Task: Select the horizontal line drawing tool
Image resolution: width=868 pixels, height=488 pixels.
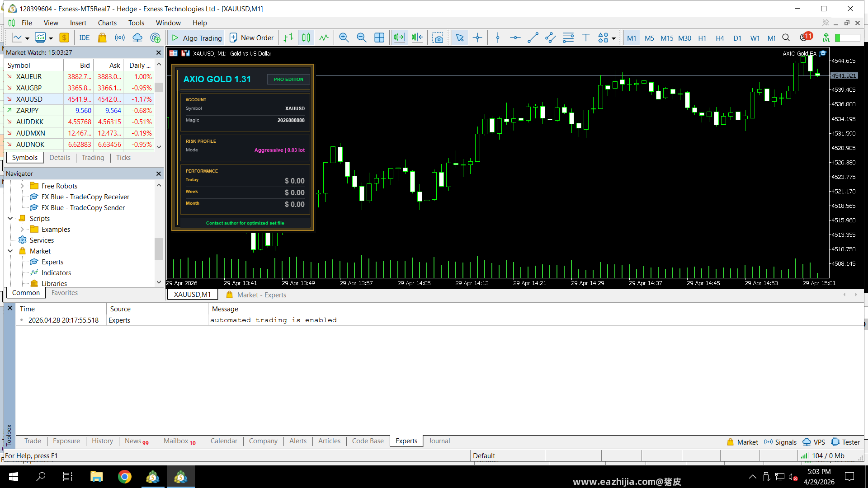Action: tap(515, 38)
